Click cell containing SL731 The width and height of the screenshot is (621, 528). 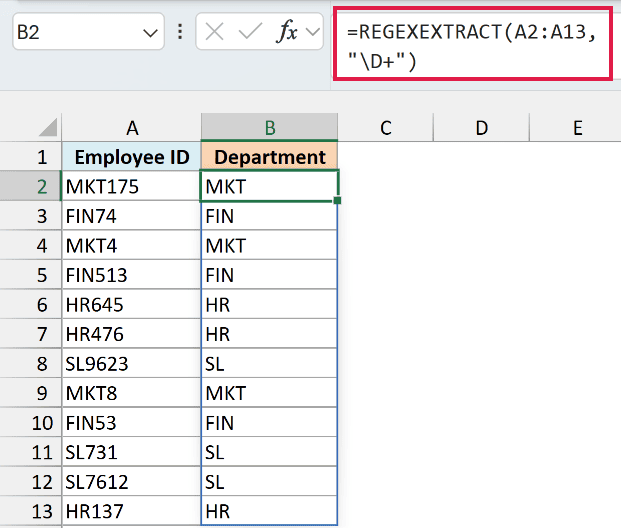point(131,452)
